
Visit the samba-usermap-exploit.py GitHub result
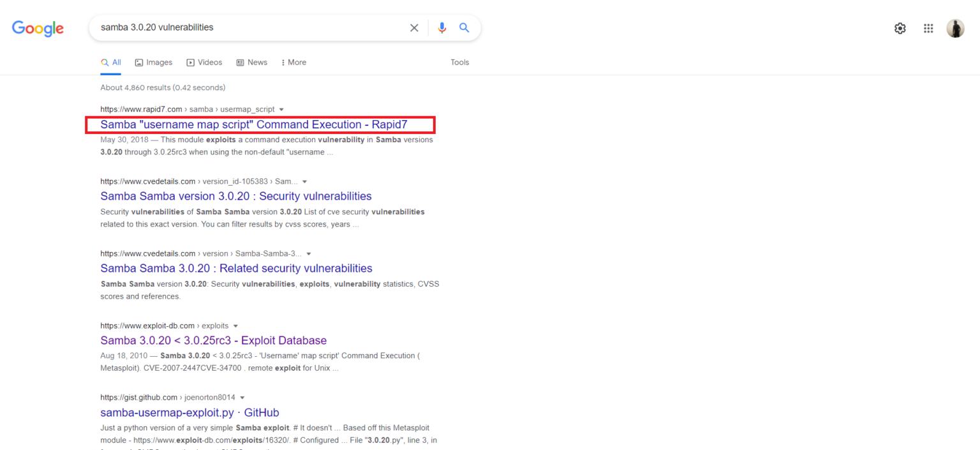coord(189,412)
